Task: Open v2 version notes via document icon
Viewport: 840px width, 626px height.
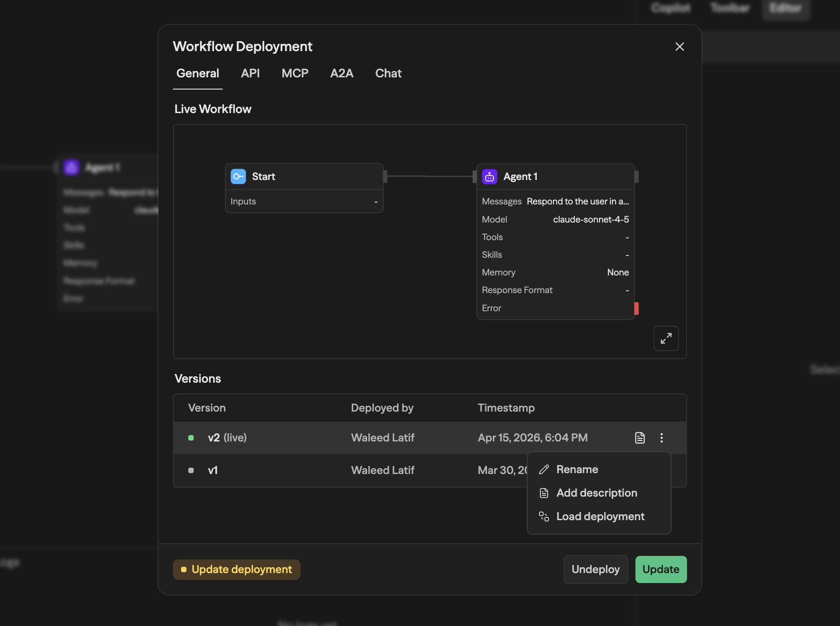Action: 640,437
